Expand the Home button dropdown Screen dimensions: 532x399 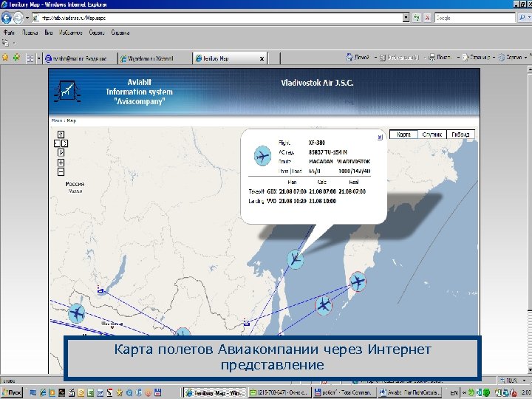click(x=375, y=58)
